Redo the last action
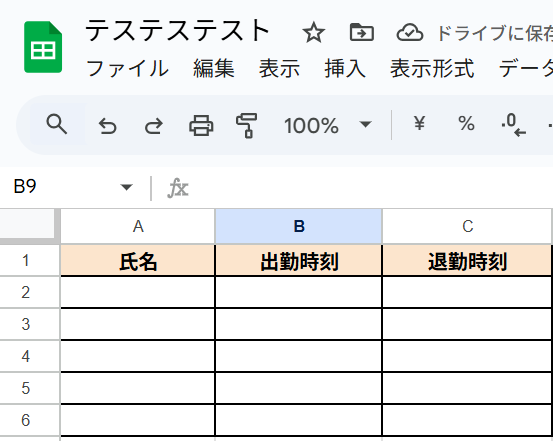 tap(154, 126)
